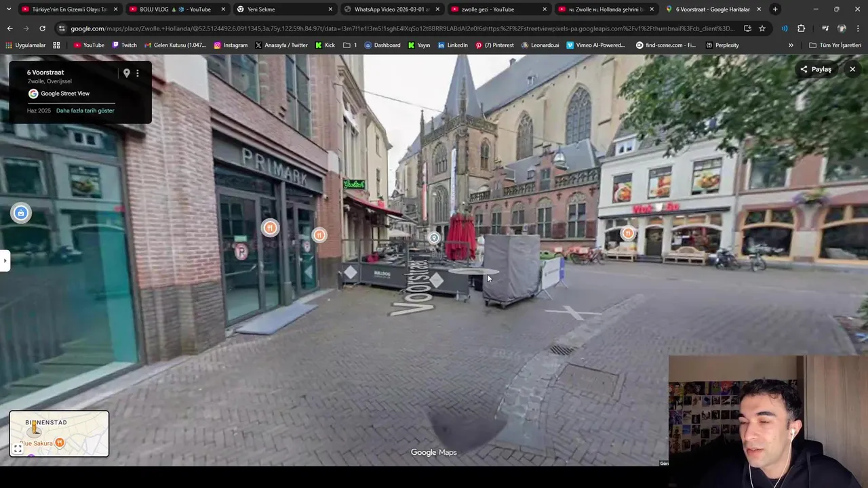Click the grid icon next to Uygulamalar
The width and height of the screenshot is (868, 488).
tap(56, 45)
